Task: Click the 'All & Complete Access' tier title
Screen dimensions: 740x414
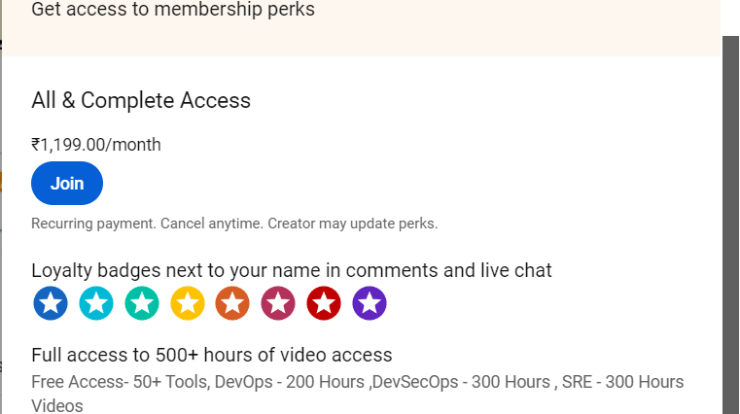Action: (141, 100)
